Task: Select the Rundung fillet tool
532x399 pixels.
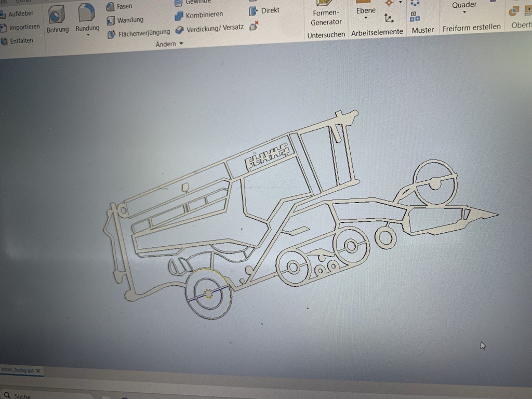Action: tap(86, 20)
